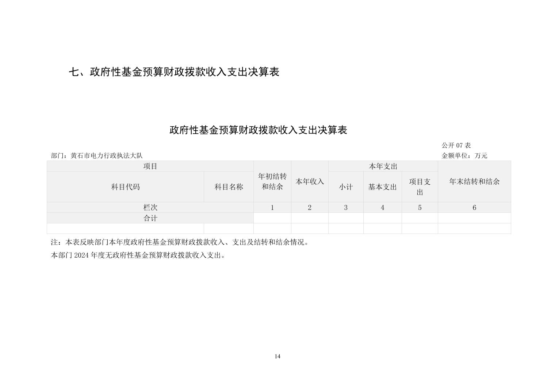Click the section heading starting with 七
This screenshot has height=392, width=555.
pyautogui.click(x=174, y=72)
